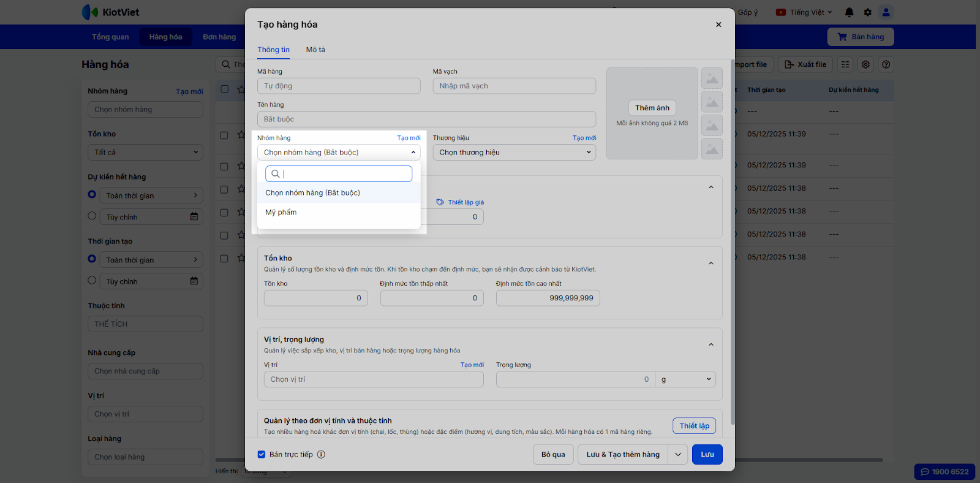
Task: Click the Thiết lập giá tag icon
Action: point(440,202)
